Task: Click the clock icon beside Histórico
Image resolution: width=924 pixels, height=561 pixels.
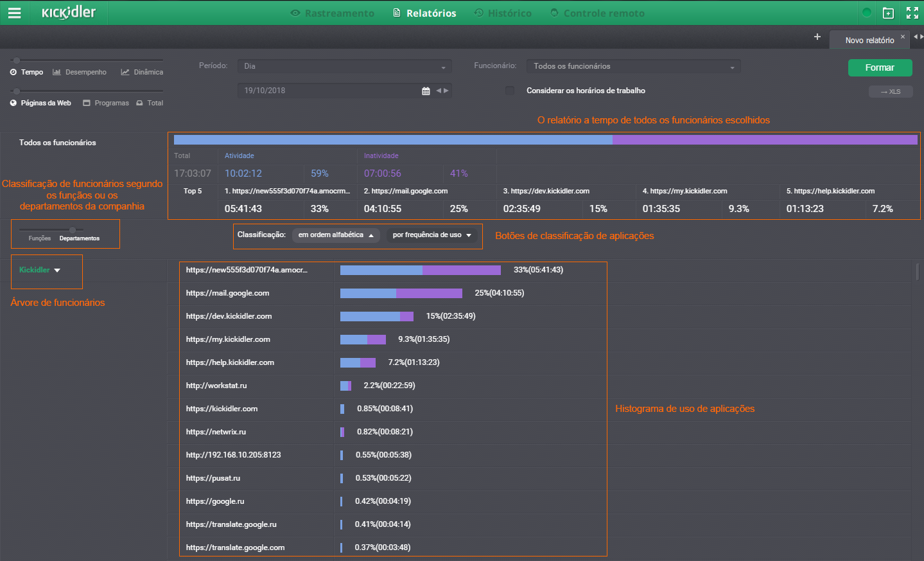Action: [x=478, y=13]
